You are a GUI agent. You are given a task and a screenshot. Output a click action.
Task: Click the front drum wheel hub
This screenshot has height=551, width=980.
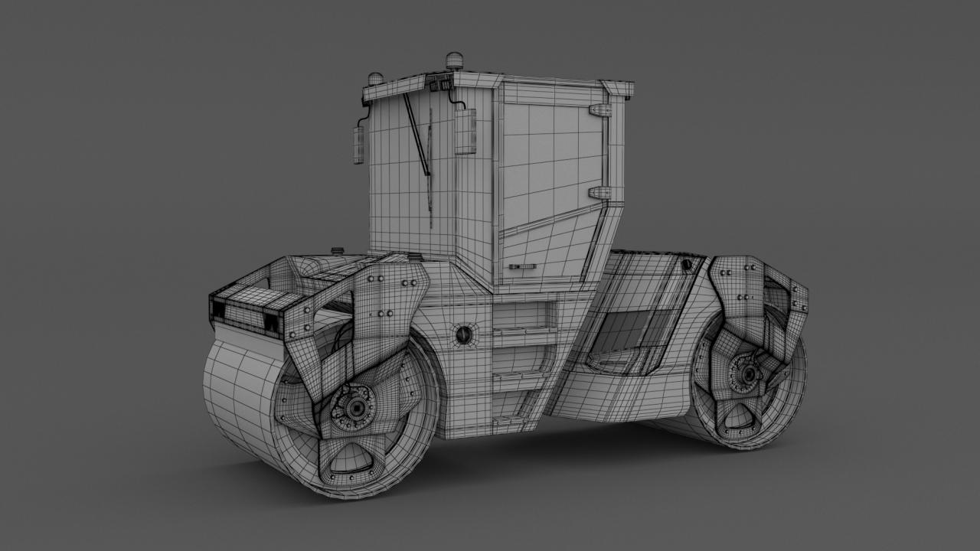(x=354, y=409)
